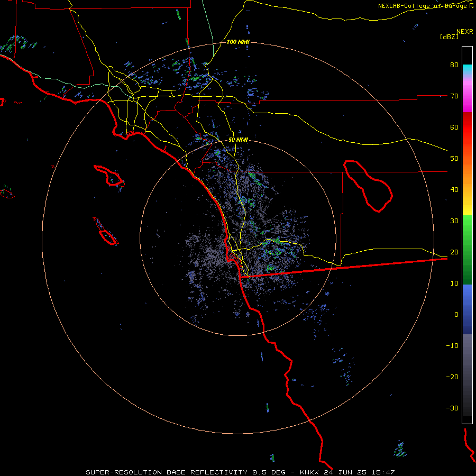Screen dimensions: 476x476
Task: Select the 80 value on the dBZ scale
Action: 454,65
